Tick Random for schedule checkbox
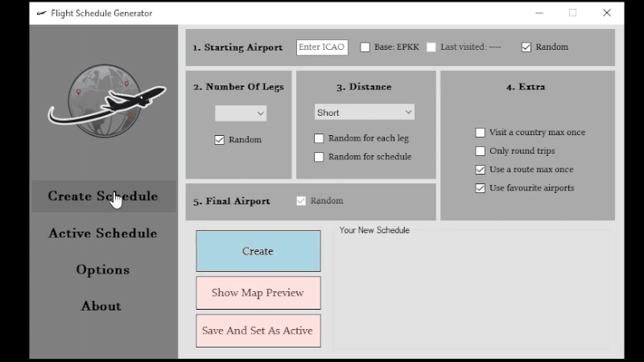The image size is (644, 362). click(x=320, y=157)
